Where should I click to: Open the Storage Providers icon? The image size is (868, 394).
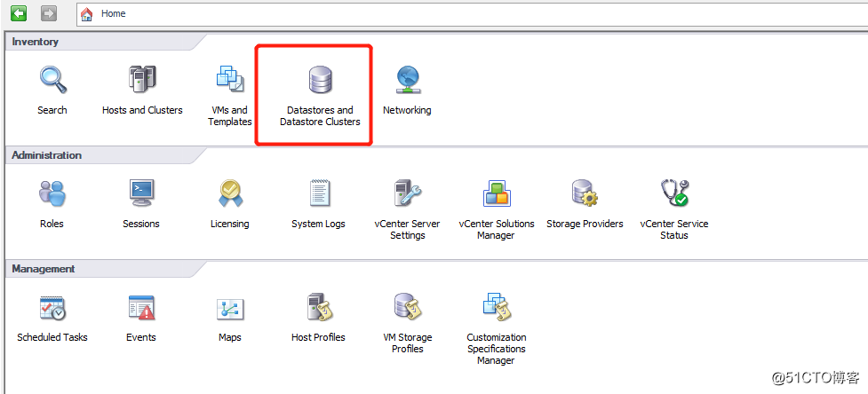point(585,193)
